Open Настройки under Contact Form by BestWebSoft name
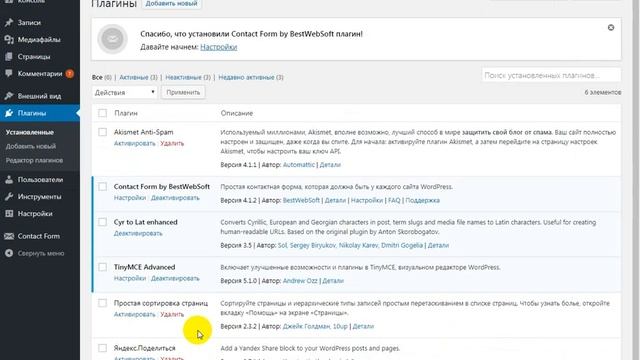Viewport: 640px width, 360px height. (130, 198)
